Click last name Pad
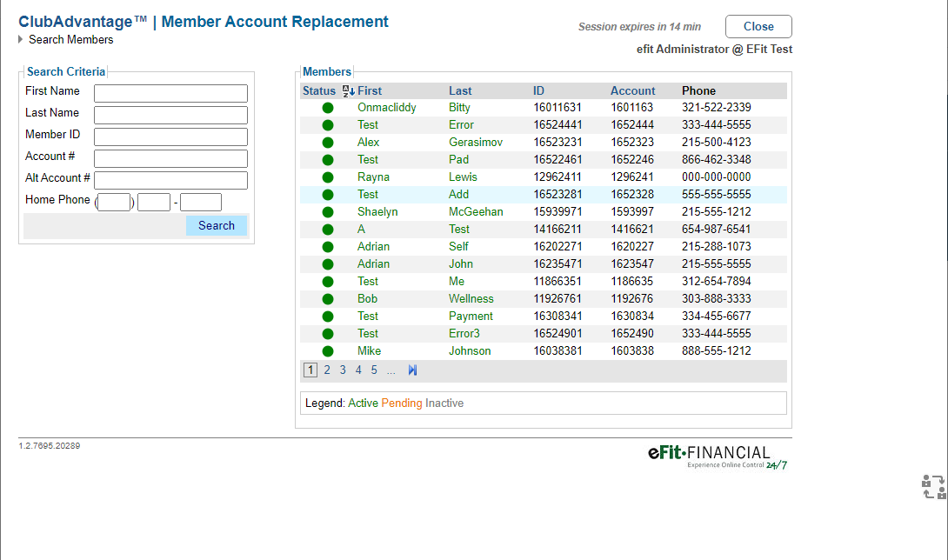 pos(459,160)
